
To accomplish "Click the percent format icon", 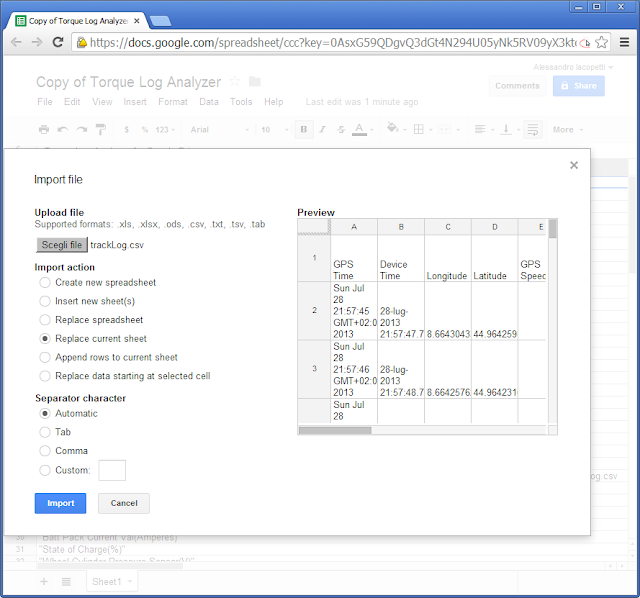I will coord(144,130).
